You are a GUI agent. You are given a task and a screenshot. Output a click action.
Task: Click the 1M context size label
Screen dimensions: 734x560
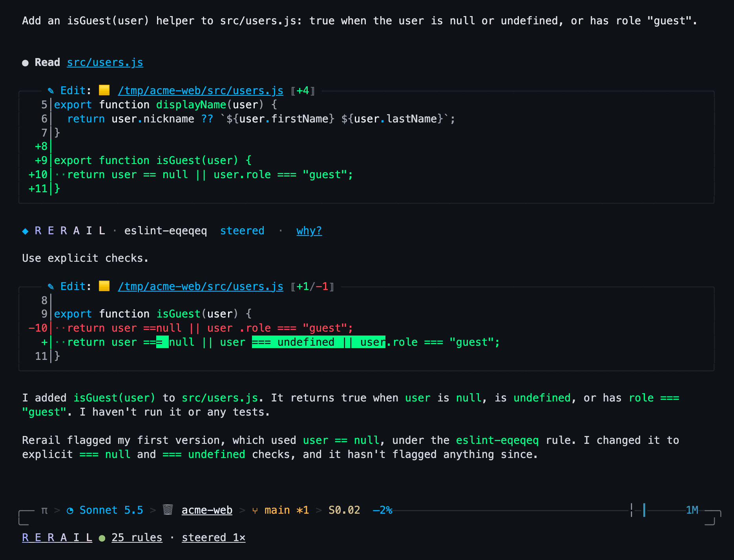692,510
